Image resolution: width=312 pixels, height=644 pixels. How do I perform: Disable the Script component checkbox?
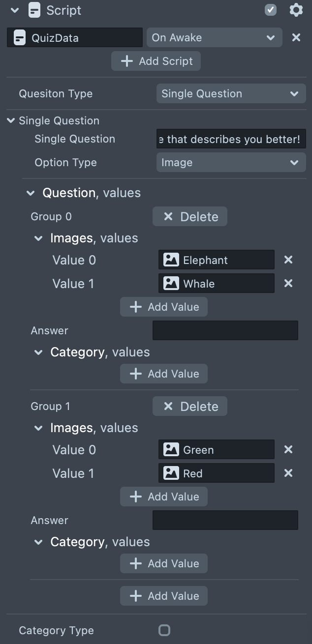271,10
